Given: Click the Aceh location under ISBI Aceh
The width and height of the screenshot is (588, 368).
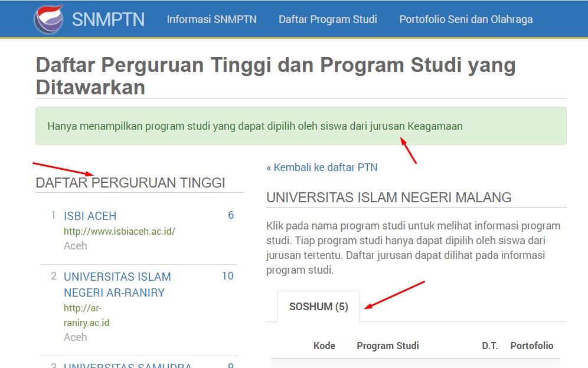Looking at the screenshot, I should coord(76,246).
